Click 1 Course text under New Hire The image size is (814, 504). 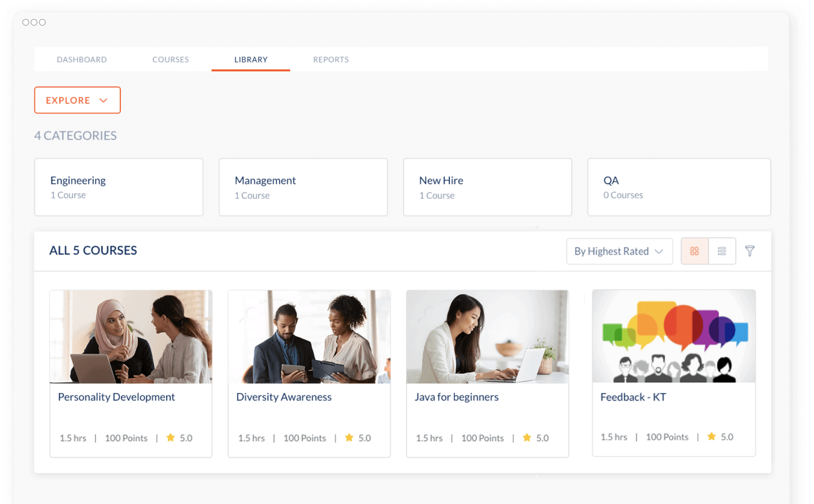[x=437, y=195]
